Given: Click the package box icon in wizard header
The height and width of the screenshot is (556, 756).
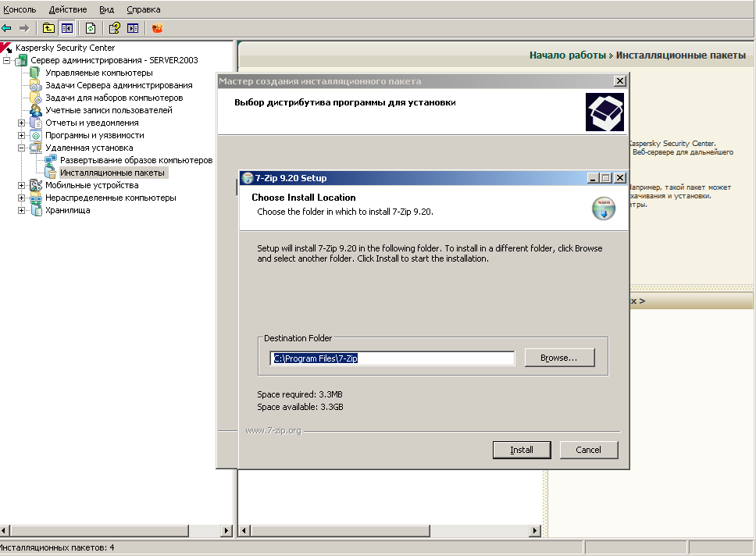Looking at the screenshot, I should (604, 112).
